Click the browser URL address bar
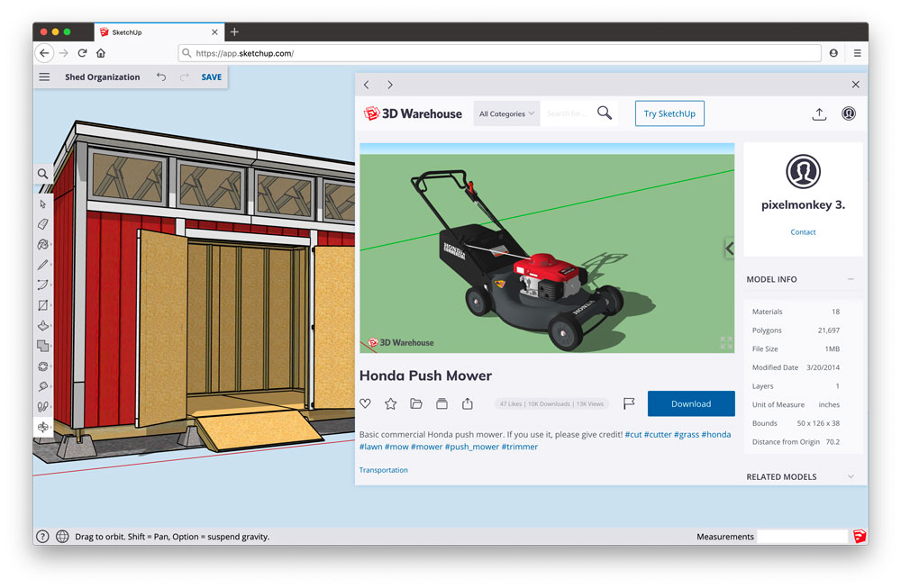Viewport: 901px width, 588px height. pyautogui.click(x=499, y=53)
